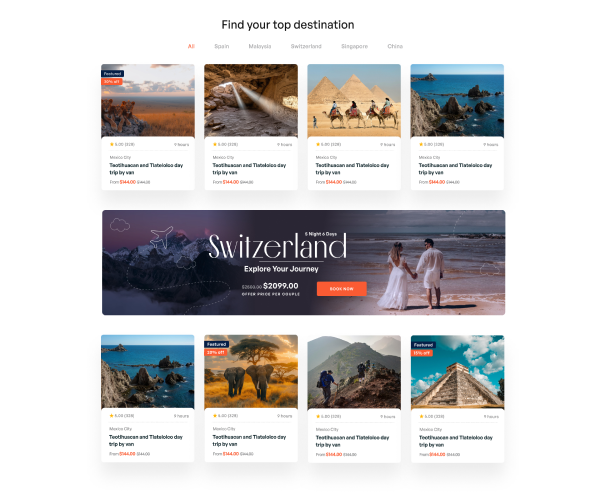Click the 15% off badge on Mayan pyramid card
600x496 pixels.
[x=422, y=353]
